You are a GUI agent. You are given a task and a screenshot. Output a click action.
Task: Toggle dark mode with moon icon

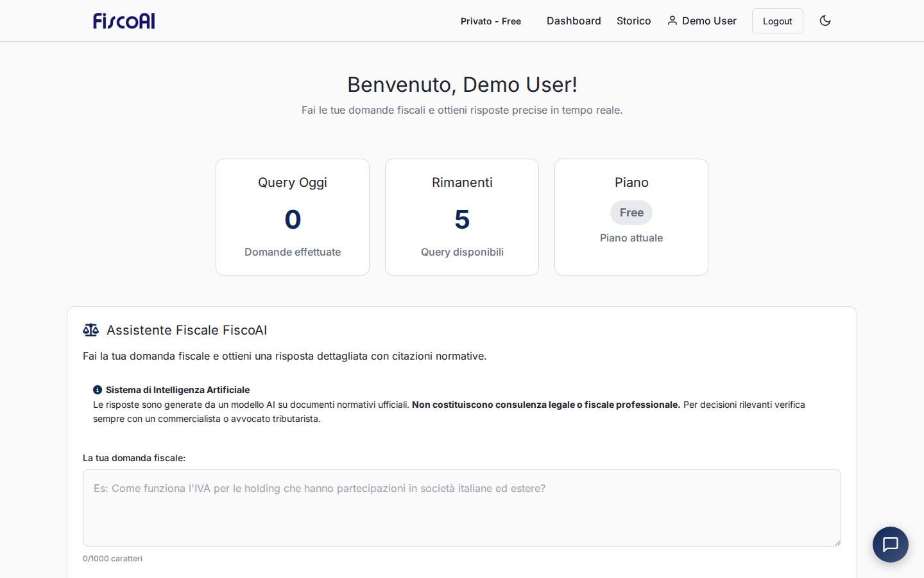825,21
